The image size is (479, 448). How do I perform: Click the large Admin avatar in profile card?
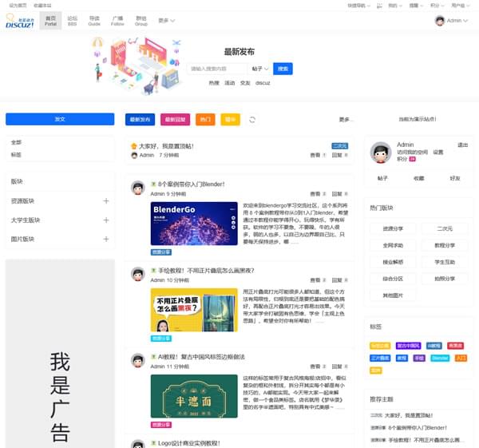click(x=381, y=153)
